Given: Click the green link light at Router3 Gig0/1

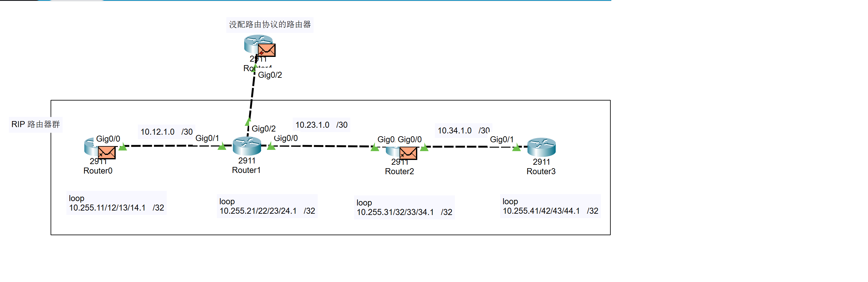Looking at the screenshot, I should pos(516,147).
